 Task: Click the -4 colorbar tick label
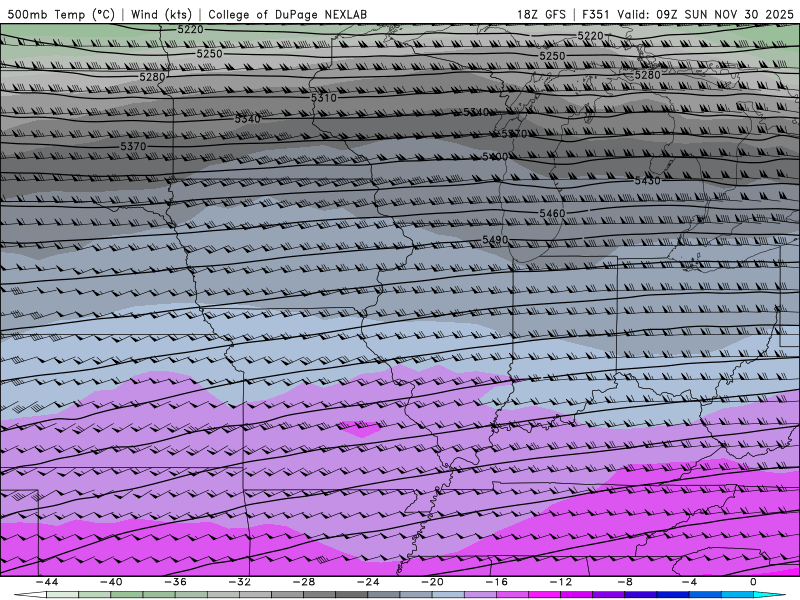click(x=689, y=582)
